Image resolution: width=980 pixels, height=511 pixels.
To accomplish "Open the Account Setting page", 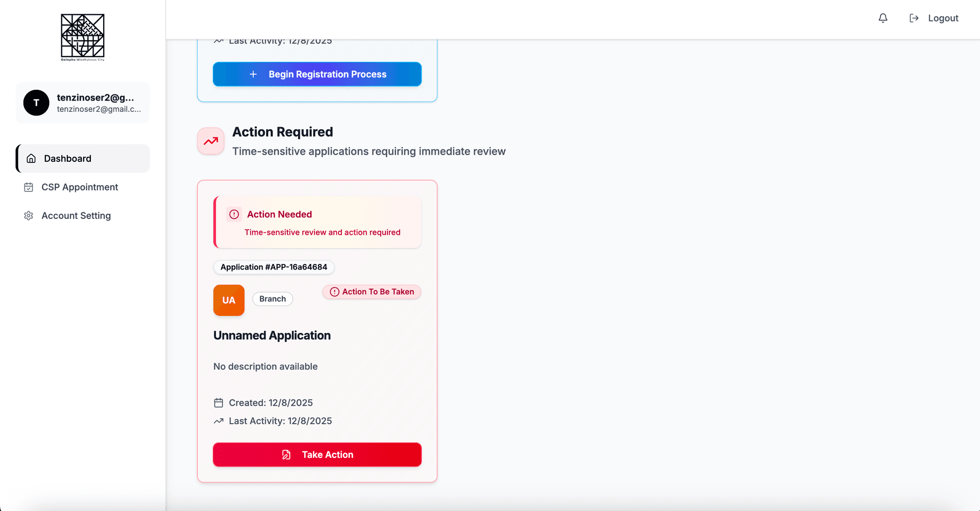I will tap(76, 216).
